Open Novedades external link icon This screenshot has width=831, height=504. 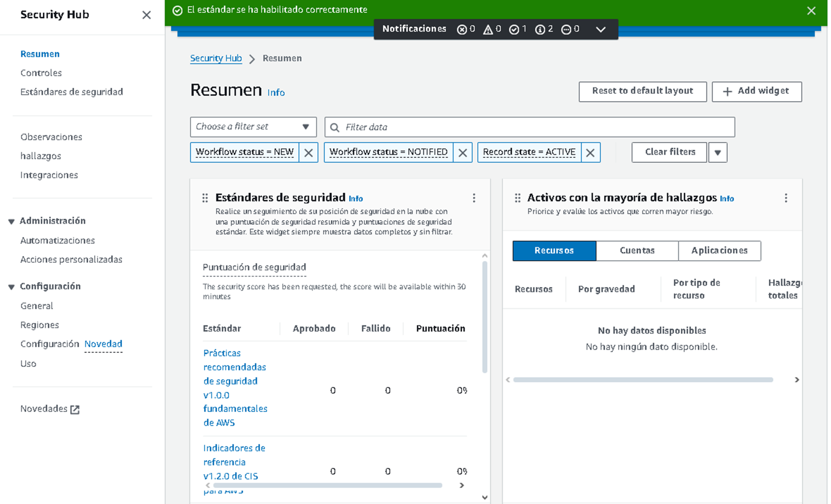75,409
